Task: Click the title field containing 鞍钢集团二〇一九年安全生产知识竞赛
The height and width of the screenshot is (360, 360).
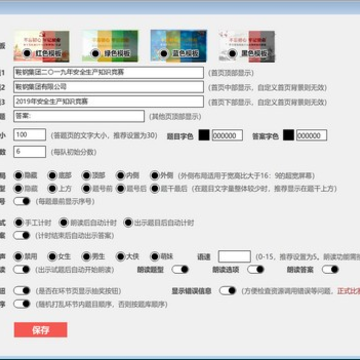Action: pos(108,73)
